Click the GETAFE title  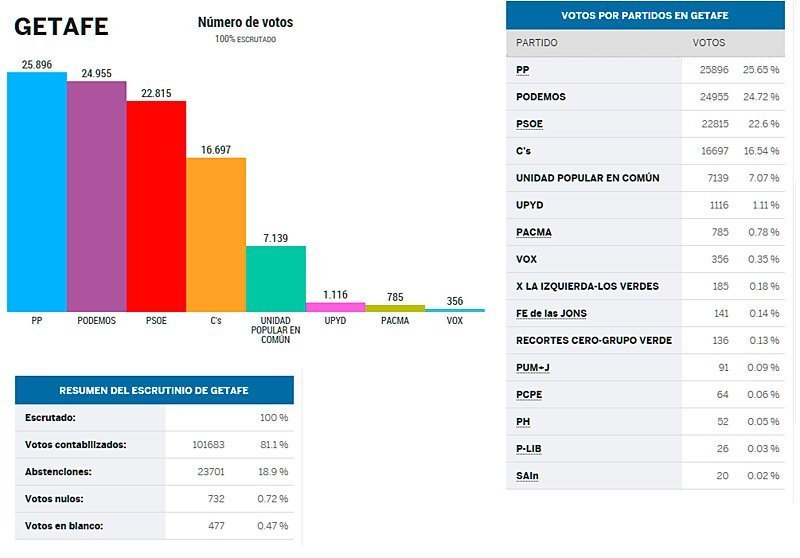pos(61,27)
